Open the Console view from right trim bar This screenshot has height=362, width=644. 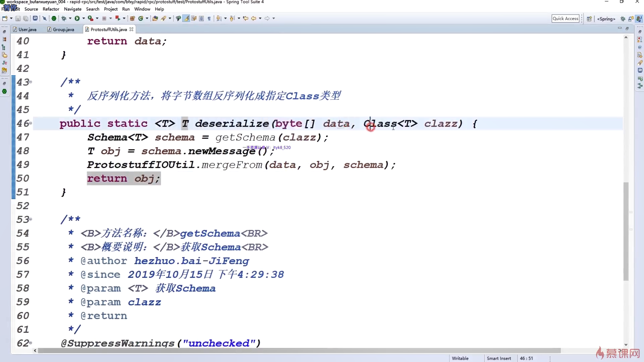click(640, 70)
